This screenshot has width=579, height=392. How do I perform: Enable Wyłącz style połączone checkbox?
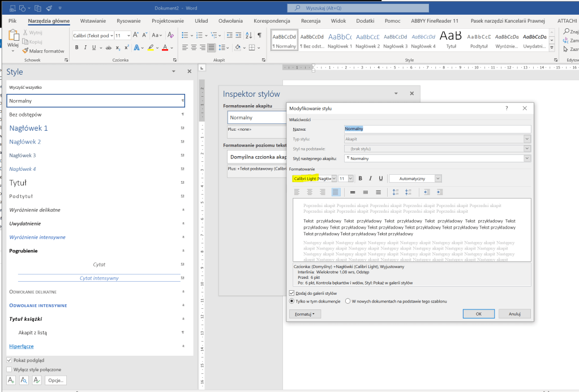[10, 369]
